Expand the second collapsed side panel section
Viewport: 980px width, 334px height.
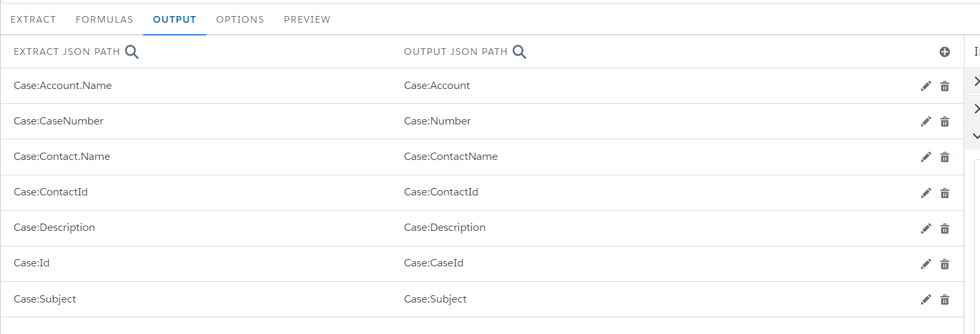(x=975, y=108)
